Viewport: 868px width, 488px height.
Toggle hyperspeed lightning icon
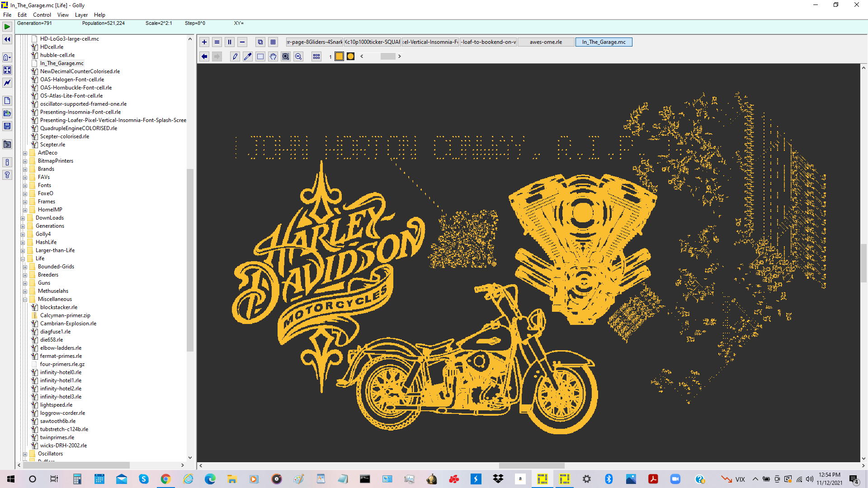(7, 83)
